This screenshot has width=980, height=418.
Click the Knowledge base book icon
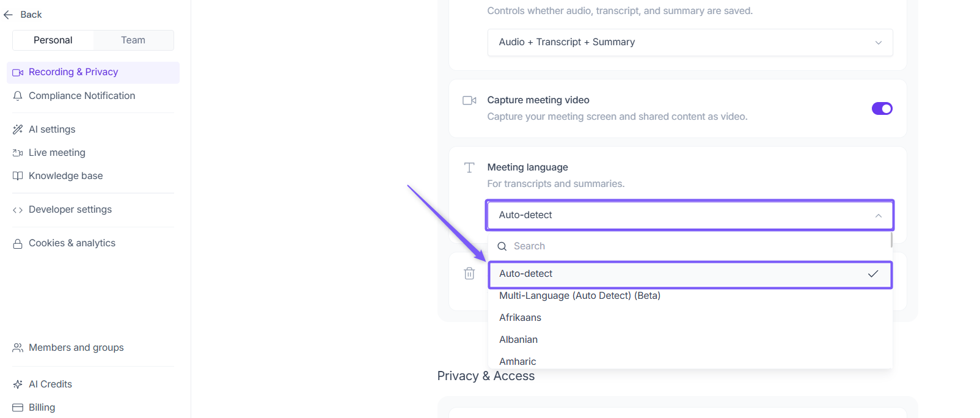point(18,176)
